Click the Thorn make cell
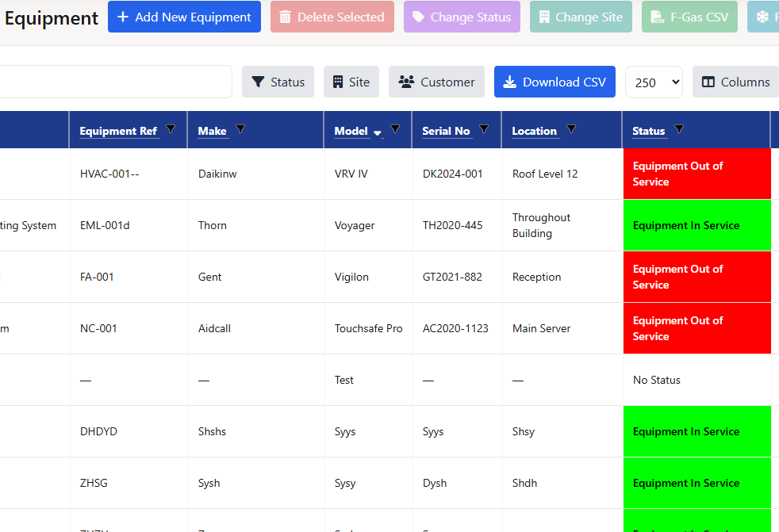Screen dimensions: 779x532 pyautogui.click(x=256, y=225)
